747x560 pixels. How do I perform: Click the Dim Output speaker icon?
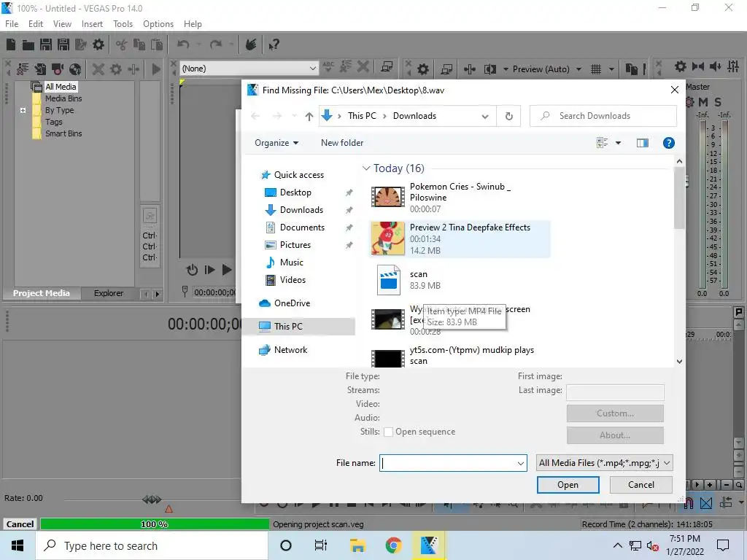coord(715,66)
